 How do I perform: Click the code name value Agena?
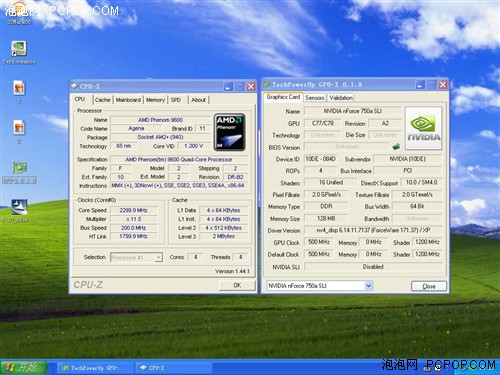(x=136, y=128)
